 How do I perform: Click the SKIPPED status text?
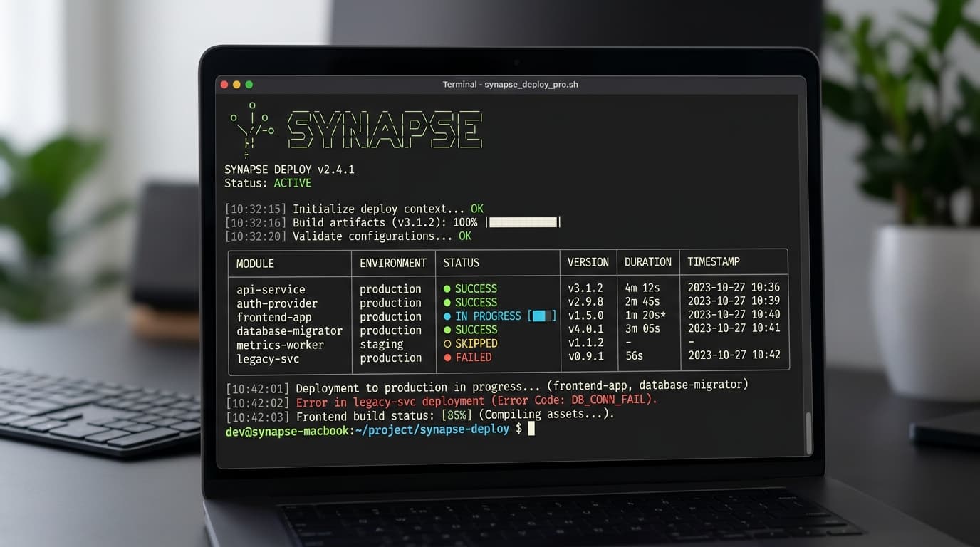click(476, 343)
